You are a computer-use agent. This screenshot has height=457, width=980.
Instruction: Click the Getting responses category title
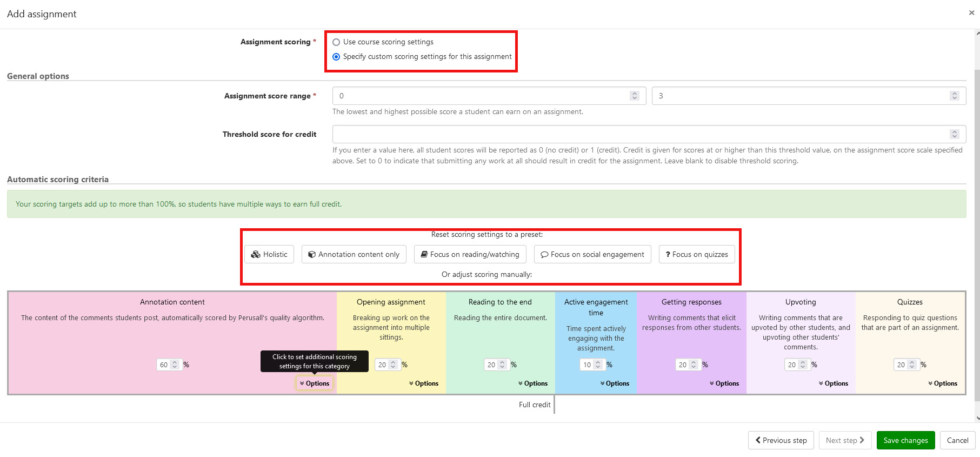point(691,302)
